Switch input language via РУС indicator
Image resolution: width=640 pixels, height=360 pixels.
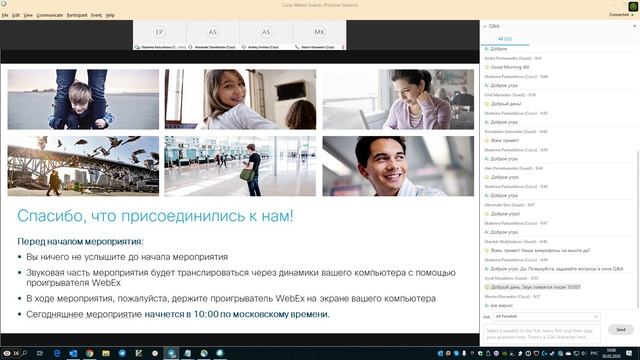pyautogui.click(x=594, y=353)
